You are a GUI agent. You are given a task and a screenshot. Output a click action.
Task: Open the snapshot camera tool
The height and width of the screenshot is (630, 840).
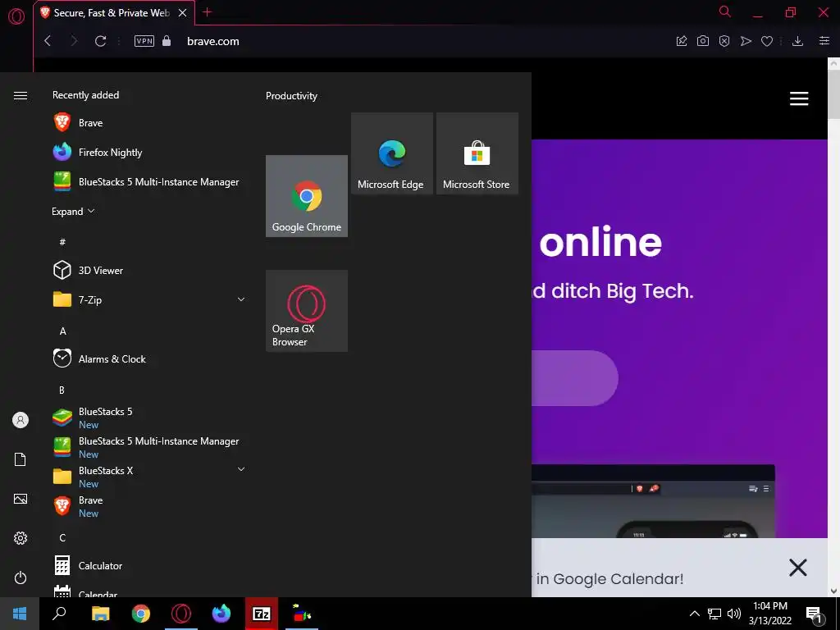tap(703, 41)
